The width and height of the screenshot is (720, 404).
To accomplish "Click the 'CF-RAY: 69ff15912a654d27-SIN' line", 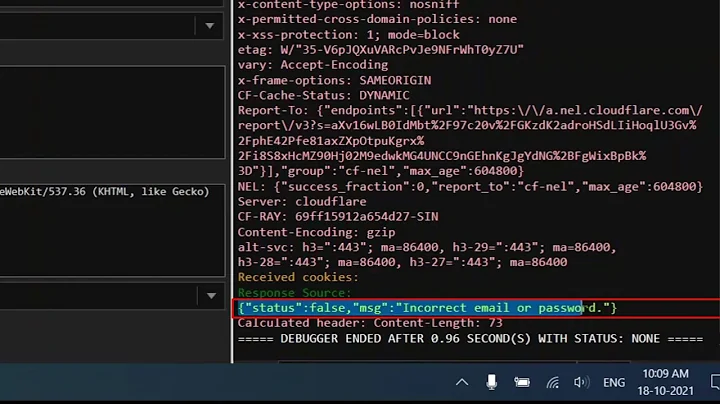I will tap(338, 217).
